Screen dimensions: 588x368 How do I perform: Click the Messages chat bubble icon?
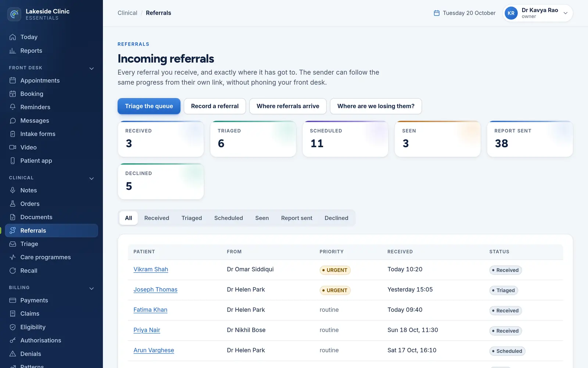tap(12, 121)
